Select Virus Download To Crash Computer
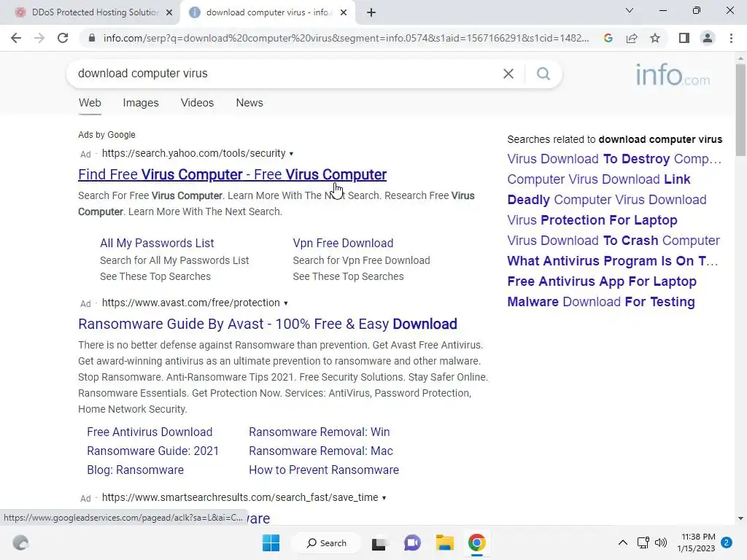 tap(613, 241)
